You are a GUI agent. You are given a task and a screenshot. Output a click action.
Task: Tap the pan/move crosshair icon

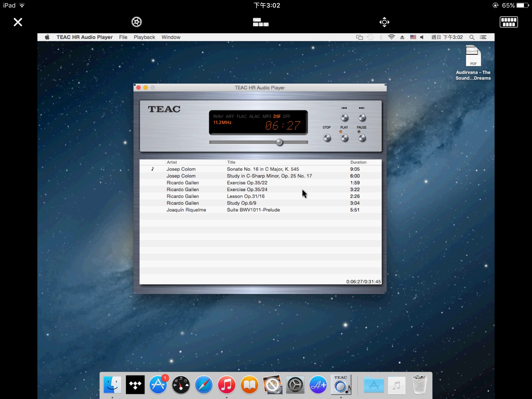[x=384, y=22]
